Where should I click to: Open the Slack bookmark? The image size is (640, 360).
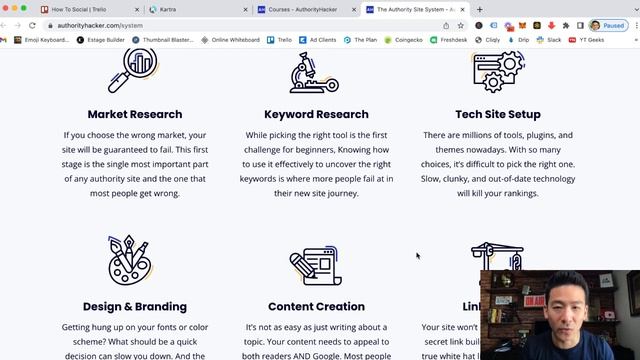point(549,40)
